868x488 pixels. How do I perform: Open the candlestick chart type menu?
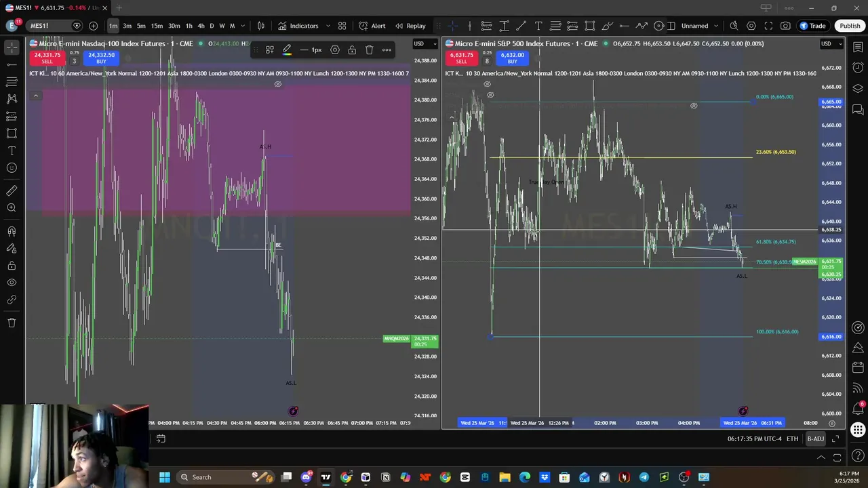tap(261, 26)
